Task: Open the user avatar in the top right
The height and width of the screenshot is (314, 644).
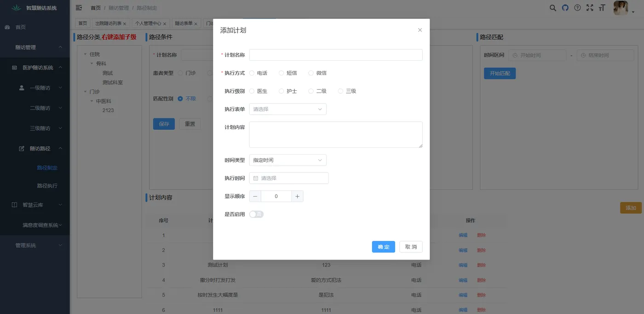Action: [x=621, y=8]
